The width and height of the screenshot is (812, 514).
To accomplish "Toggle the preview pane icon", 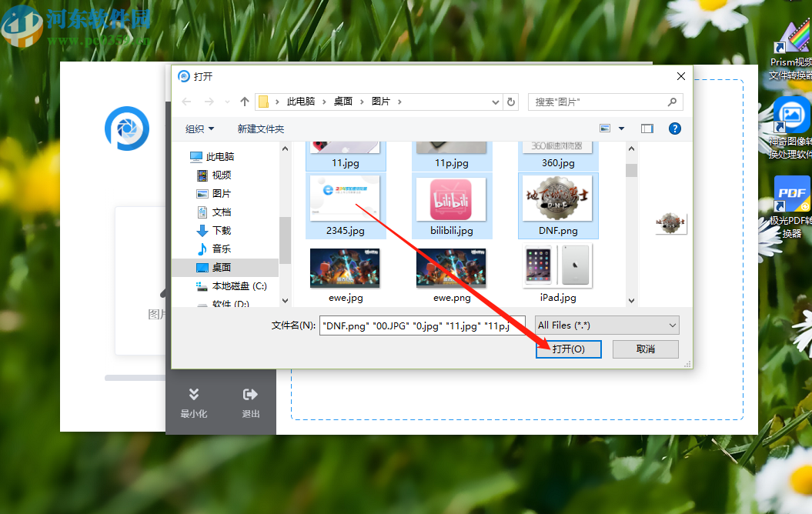I will tap(647, 128).
